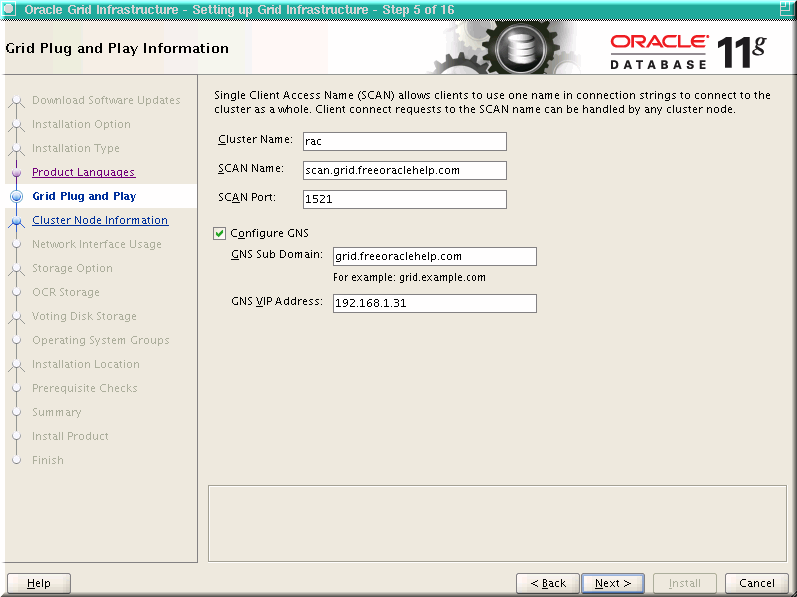Click the Oracle Database 11g logo
The width and height of the screenshot is (797, 597).
pos(688,51)
